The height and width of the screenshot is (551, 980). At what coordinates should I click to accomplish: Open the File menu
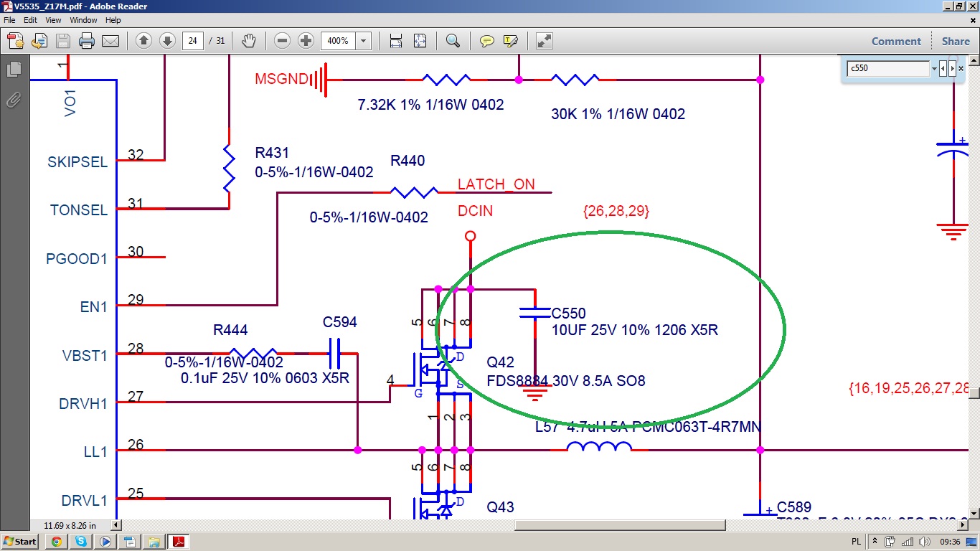coord(9,20)
